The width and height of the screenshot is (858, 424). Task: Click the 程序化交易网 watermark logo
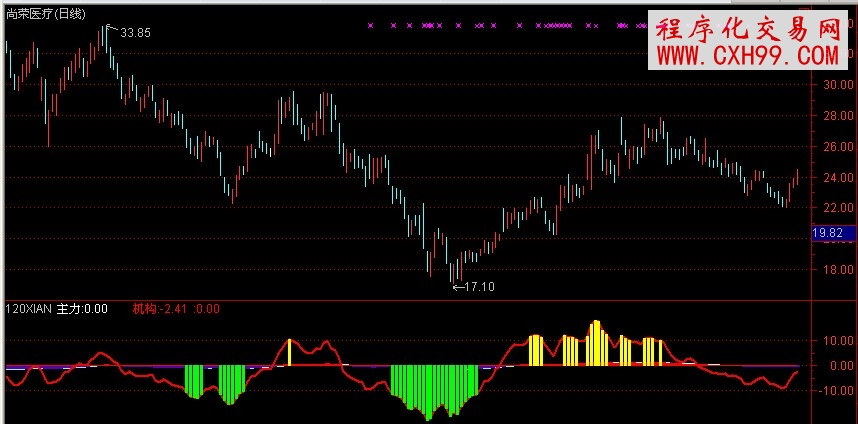click(x=747, y=29)
